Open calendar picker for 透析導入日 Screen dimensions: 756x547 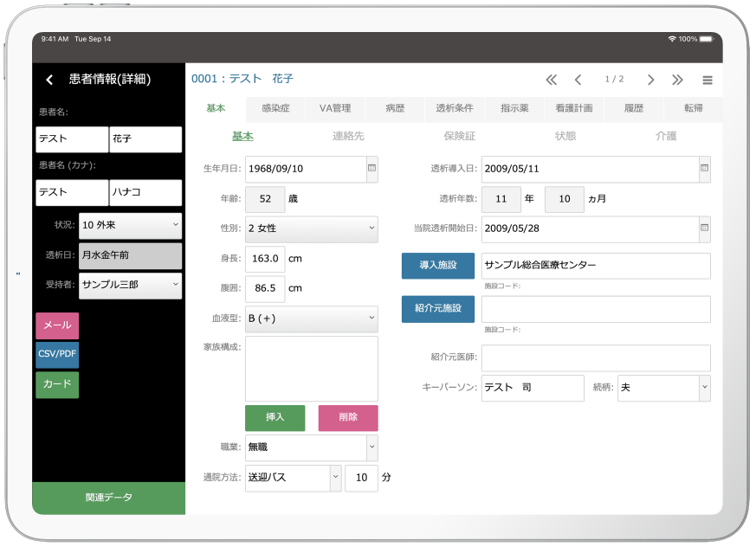[x=704, y=169]
